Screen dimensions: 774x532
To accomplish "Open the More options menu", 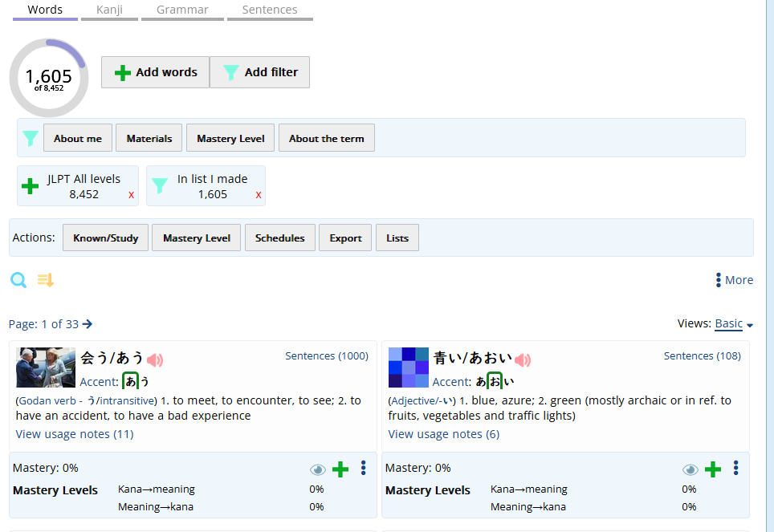I will [735, 280].
